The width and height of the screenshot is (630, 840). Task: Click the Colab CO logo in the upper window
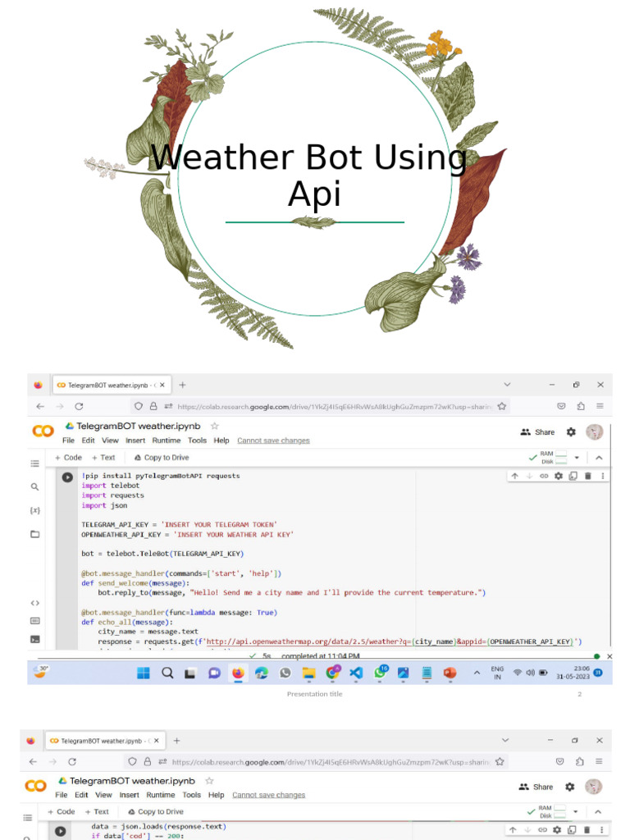point(43,431)
